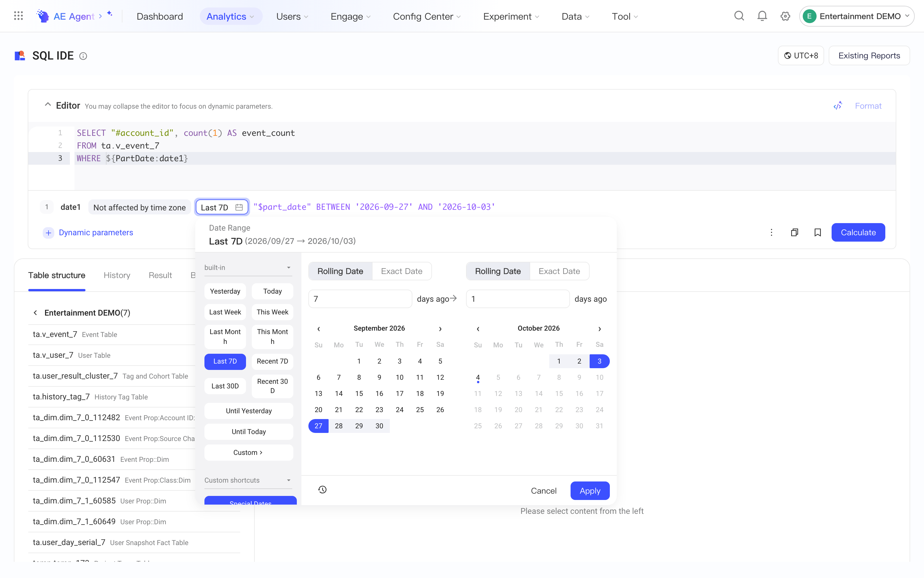Expand the built-in shortcuts dropdown
Viewport: 924px width, 578px height.
click(248, 268)
